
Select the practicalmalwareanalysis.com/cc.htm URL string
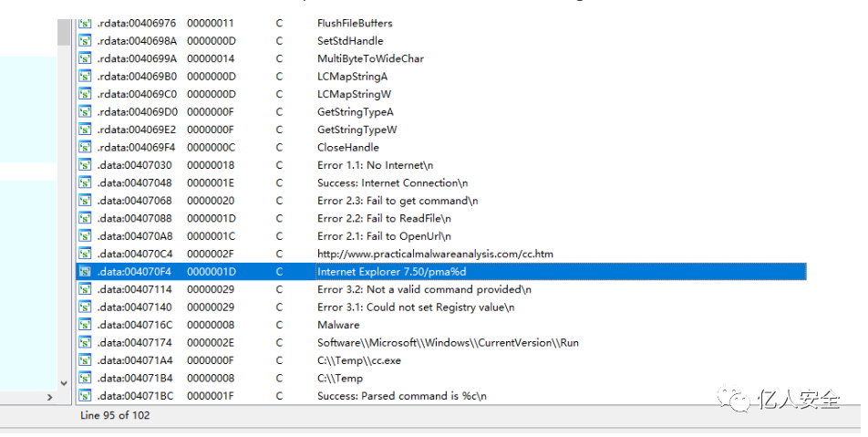tap(435, 253)
